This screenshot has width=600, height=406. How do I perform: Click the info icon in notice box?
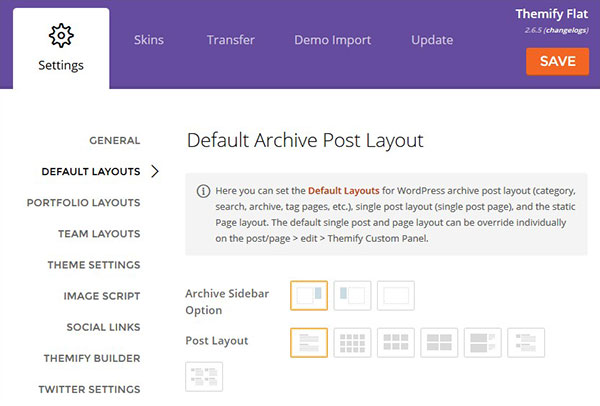203,191
